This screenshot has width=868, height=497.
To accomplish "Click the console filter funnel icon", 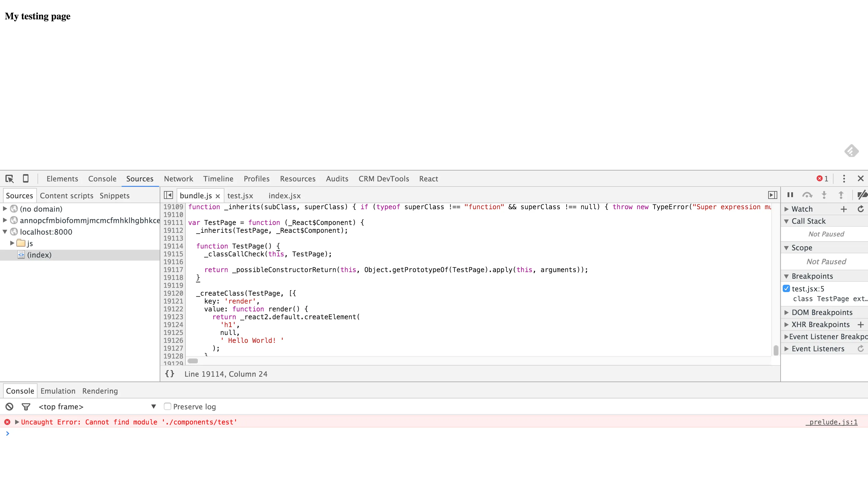I will click(x=26, y=407).
